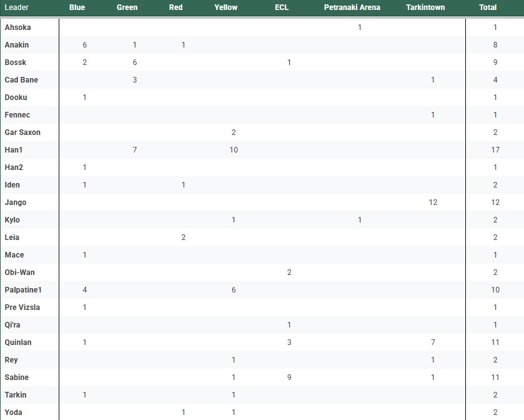Click Han1's Yellow value 10
The width and height of the screenshot is (524, 420).
234,150
